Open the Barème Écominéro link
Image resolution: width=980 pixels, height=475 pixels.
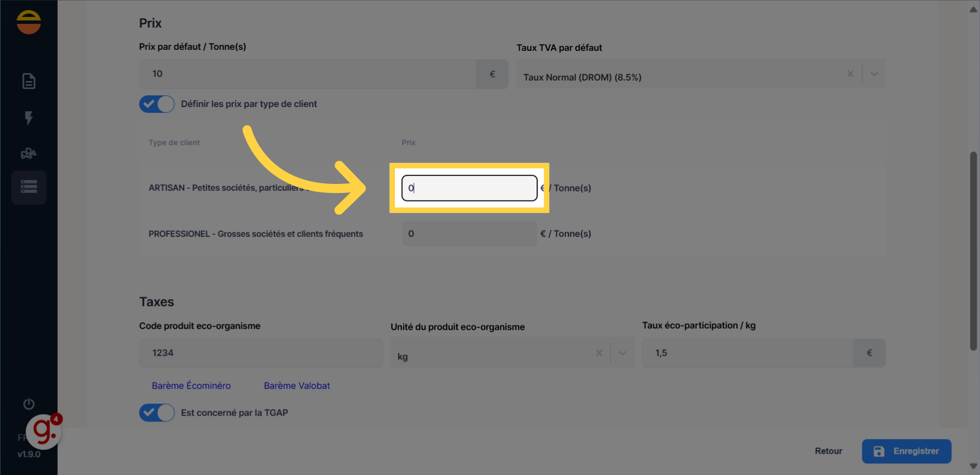click(x=191, y=385)
